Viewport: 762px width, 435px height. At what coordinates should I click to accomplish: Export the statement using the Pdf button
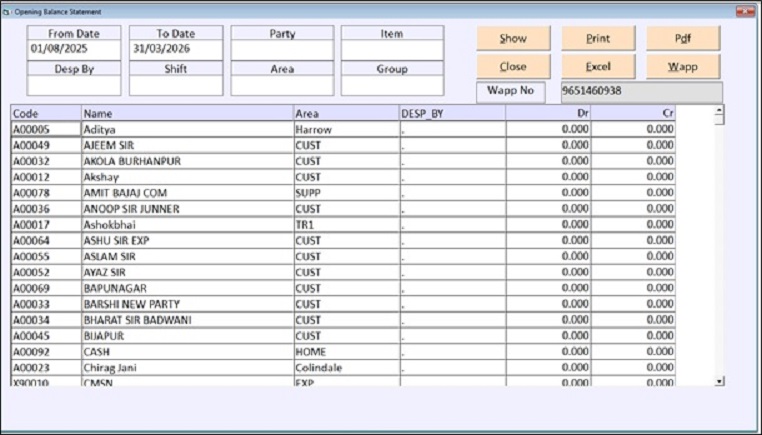pyautogui.click(x=683, y=38)
